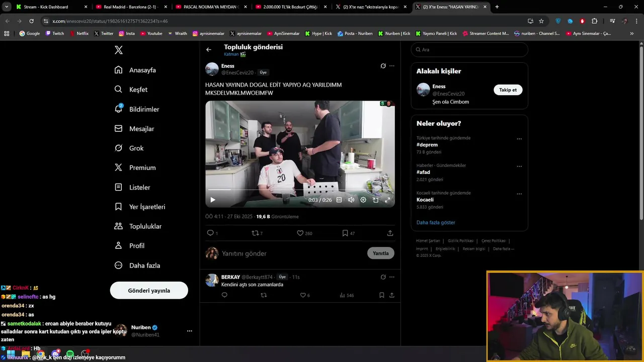Open Topluluklar communities
Screen dimensions: 644x362
[138, 226]
